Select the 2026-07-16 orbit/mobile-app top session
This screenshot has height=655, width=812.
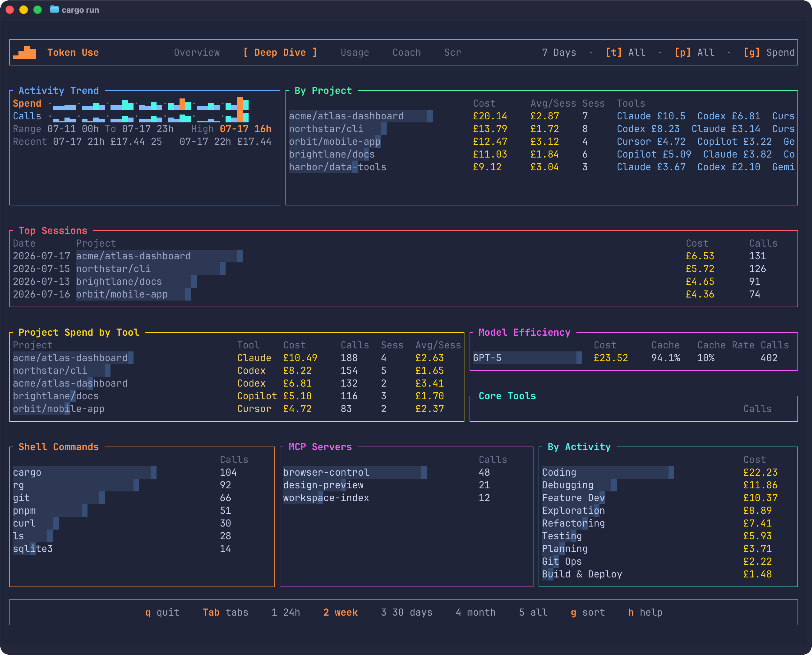pos(404,294)
